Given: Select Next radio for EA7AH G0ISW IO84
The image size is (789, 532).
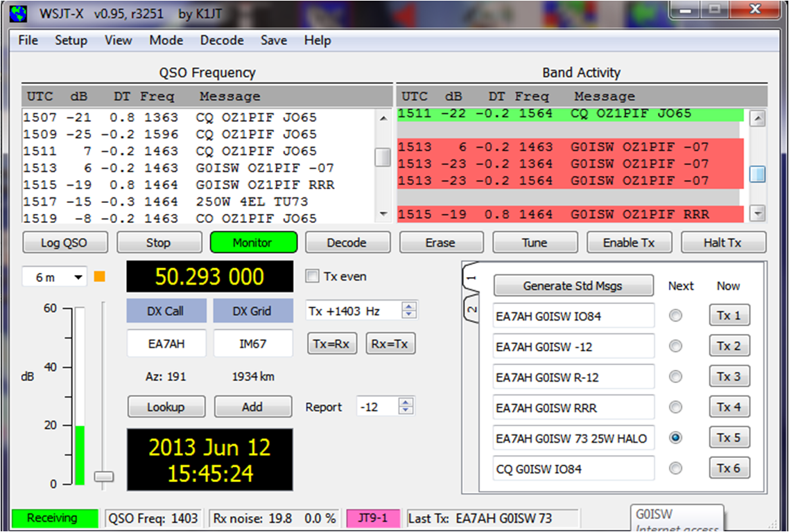Looking at the screenshot, I should pyautogui.click(x=675, y=315).
